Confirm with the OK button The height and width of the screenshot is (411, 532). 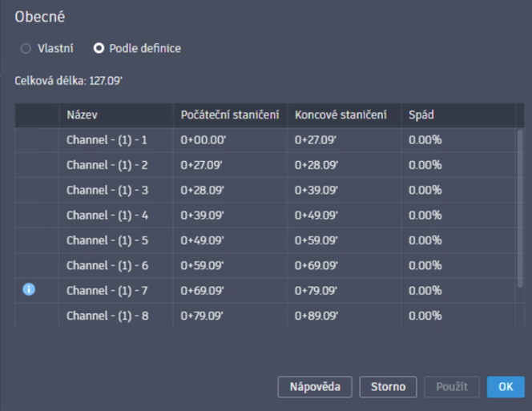(x=506, y=387)
